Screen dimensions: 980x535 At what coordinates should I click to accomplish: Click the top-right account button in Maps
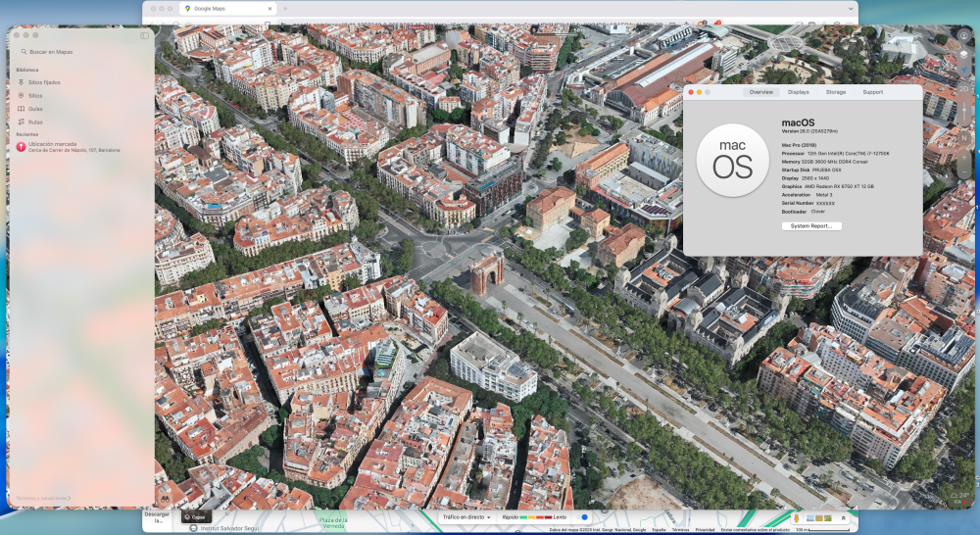(x=963, y=35)
